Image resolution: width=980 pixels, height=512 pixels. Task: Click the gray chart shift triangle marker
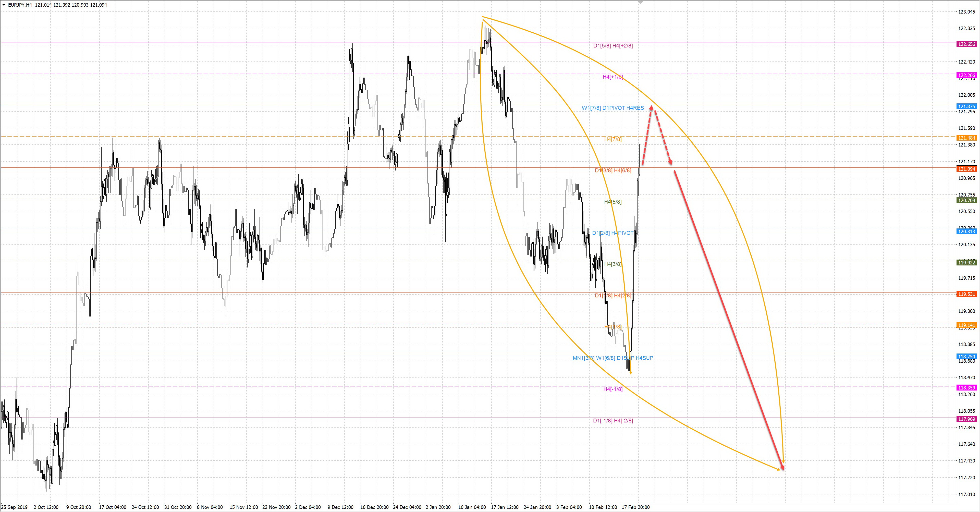(x=640, y=3)
